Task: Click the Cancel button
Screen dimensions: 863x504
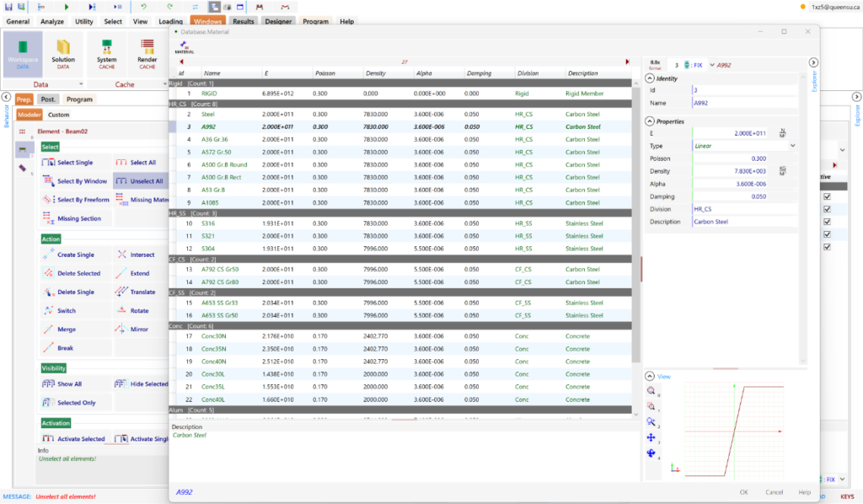Action: pyautogui.click(x=774, y=492)
